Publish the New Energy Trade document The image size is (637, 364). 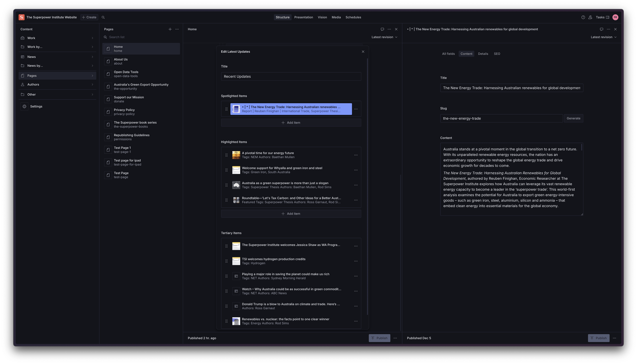[x=598, y=338]
